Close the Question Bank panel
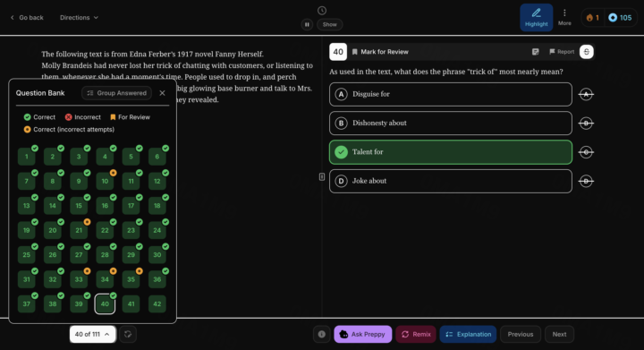This screenshot has height=350, width=644. (162, 93)
